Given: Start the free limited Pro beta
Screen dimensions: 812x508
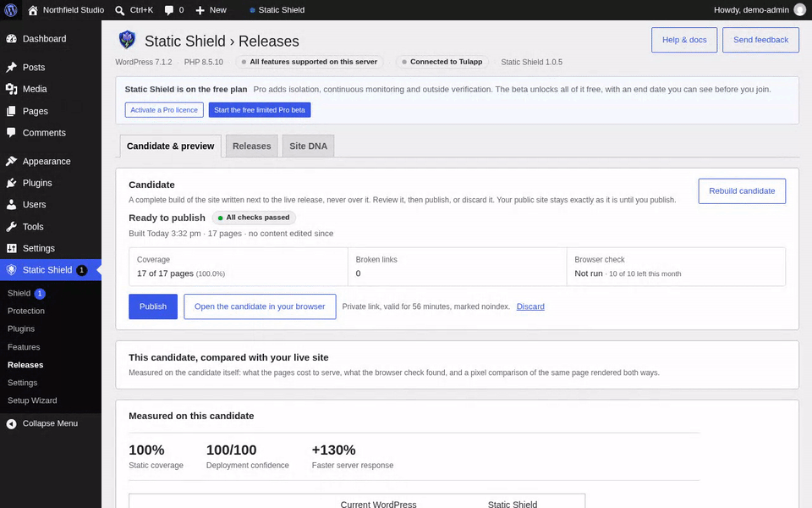Looking at the screenshot, I should click(x=260, y=110).
